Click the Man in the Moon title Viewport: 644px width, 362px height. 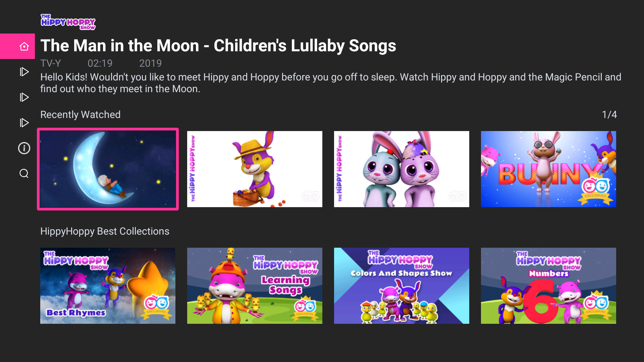pyautogui.click(x=218, y=46)
